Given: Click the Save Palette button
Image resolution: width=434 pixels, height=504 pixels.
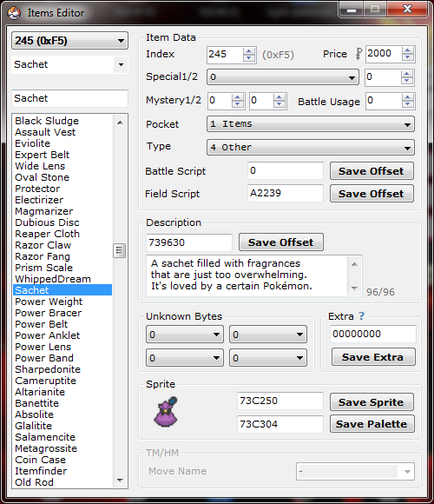Looking at the screenshot, I should point(372,424).
